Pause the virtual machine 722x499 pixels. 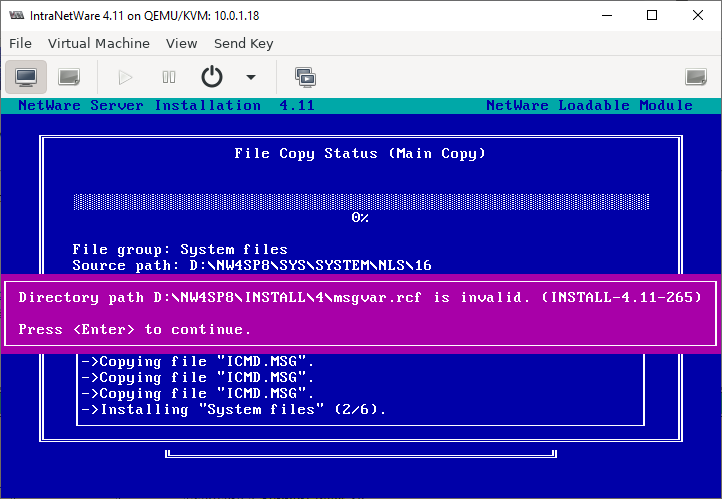pyautogui.click(x=169, y=77)
